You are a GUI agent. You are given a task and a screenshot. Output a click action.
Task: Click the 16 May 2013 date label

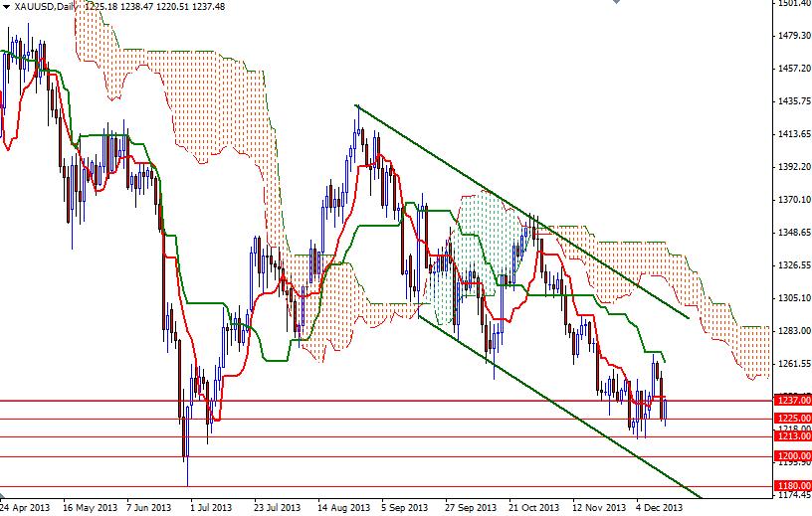(x=91, y=508)
